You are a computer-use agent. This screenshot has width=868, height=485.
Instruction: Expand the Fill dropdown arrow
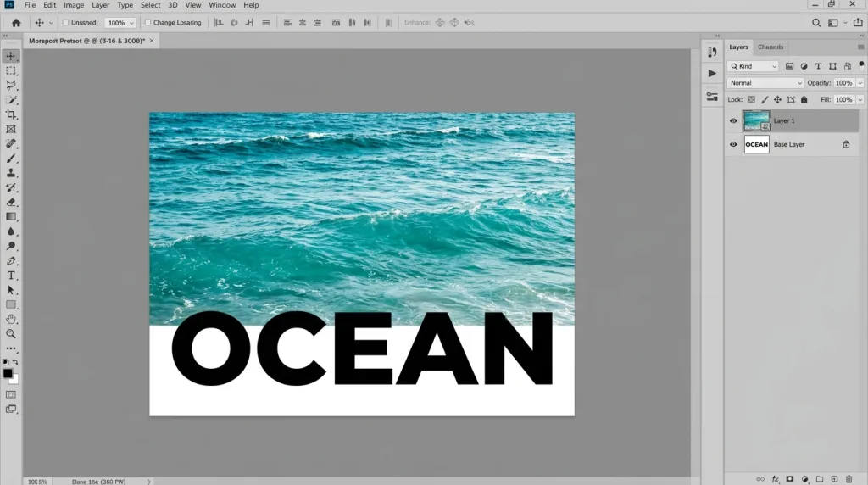click(860, 100)
